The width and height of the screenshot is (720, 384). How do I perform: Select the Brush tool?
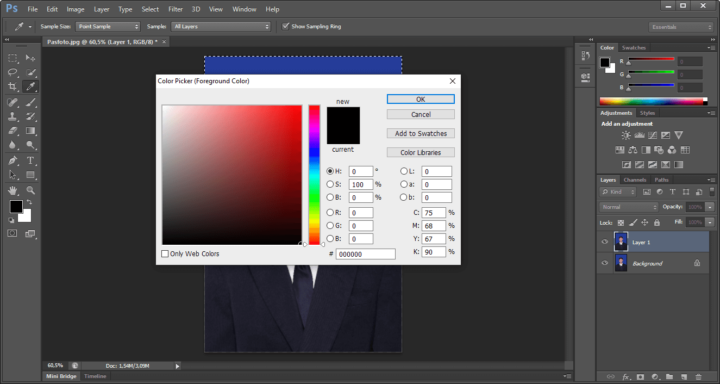coord(30,102)
